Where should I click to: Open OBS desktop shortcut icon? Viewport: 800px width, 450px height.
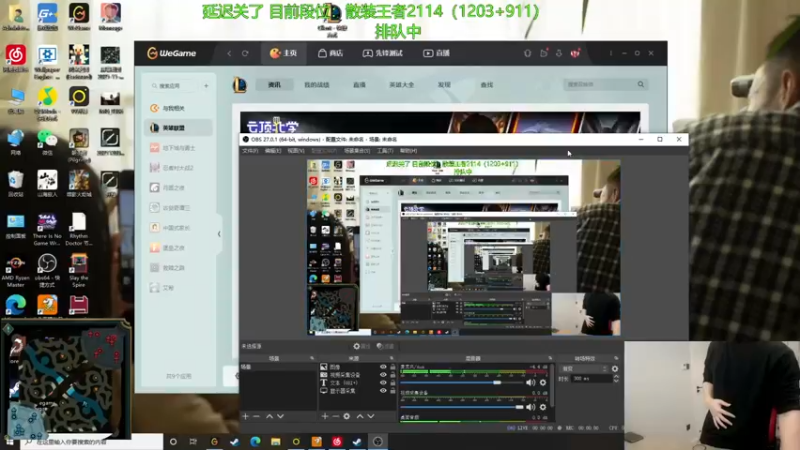click(x=47, y=269)
